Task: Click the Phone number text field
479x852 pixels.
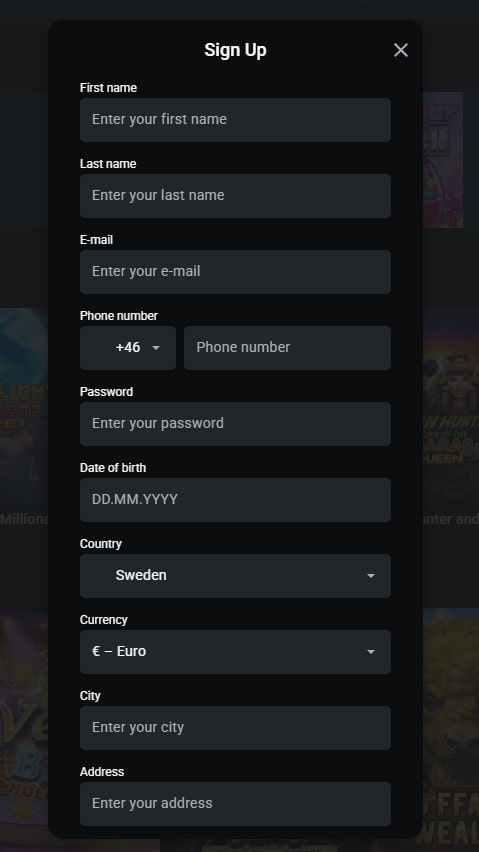Action: pos(287,348)
